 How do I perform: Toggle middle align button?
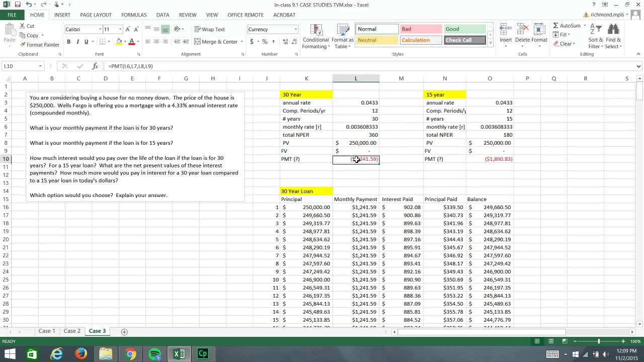[156, 29]
